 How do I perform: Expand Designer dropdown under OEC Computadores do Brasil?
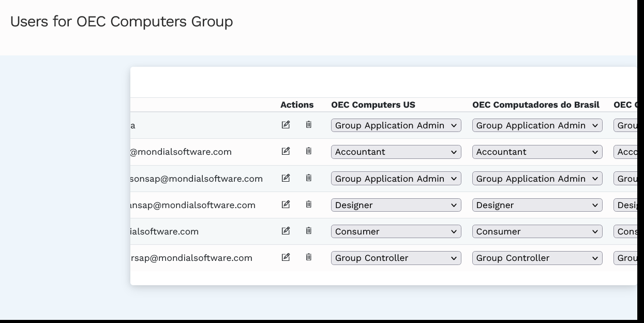point(537,205)
